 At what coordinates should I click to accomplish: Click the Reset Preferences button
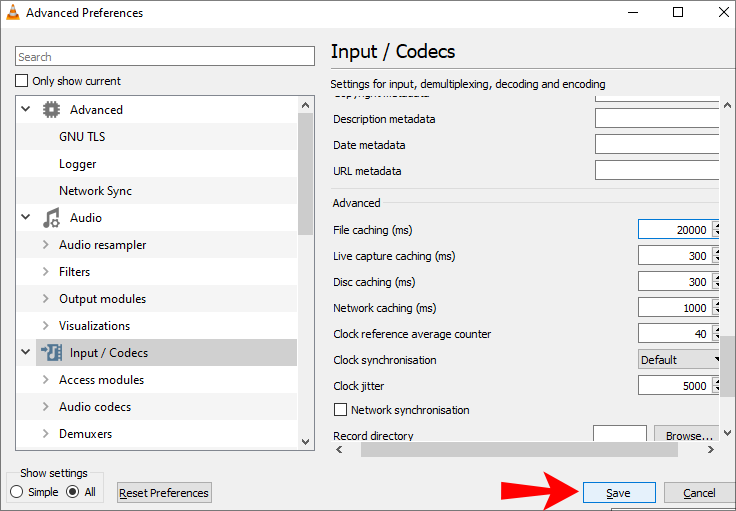tap(164, 493)
